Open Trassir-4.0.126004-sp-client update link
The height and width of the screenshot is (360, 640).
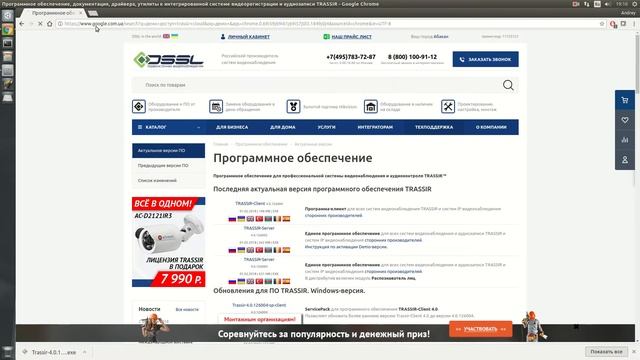[x=259, y=305]
